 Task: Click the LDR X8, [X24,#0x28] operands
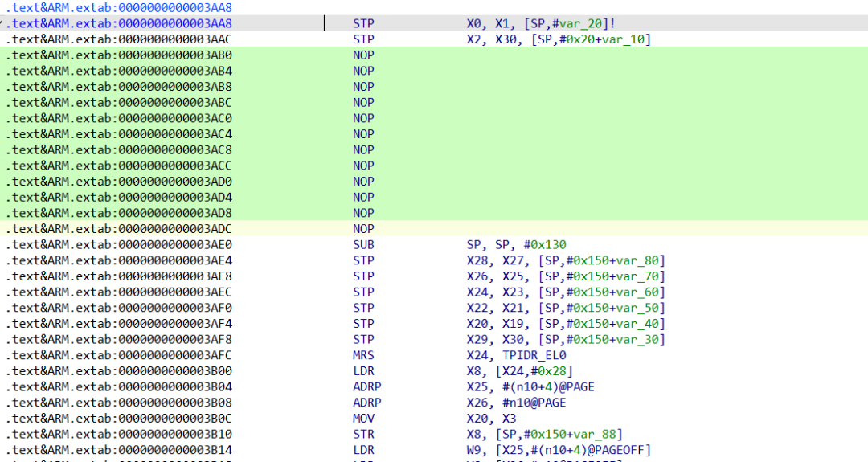coord(520,370)
